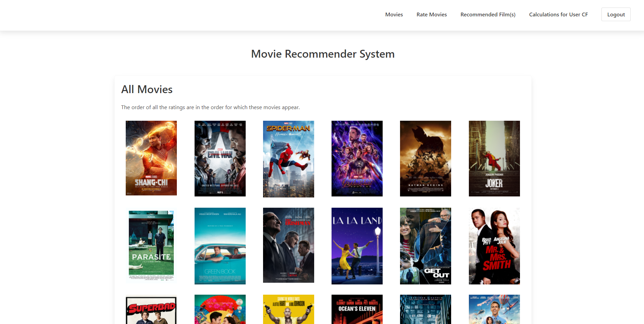Click the yellow Hart and Johnson poster
The height and width of the screenshot is (324, 644).
(289, 309)
